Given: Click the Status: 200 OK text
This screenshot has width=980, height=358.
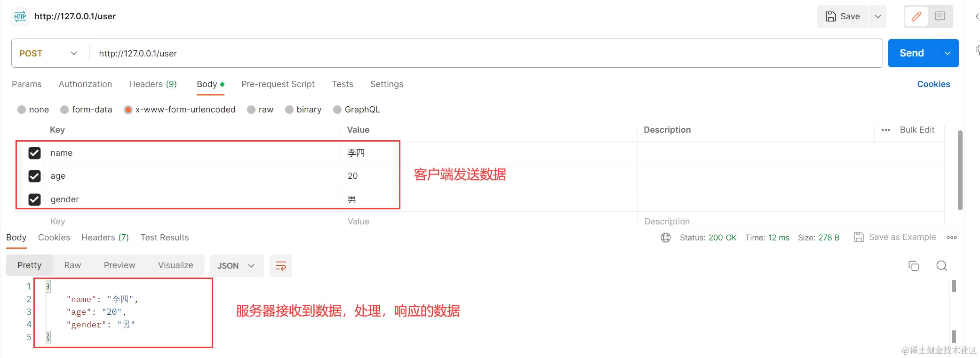Looking at the screenshot, I should tap(708, 238).
